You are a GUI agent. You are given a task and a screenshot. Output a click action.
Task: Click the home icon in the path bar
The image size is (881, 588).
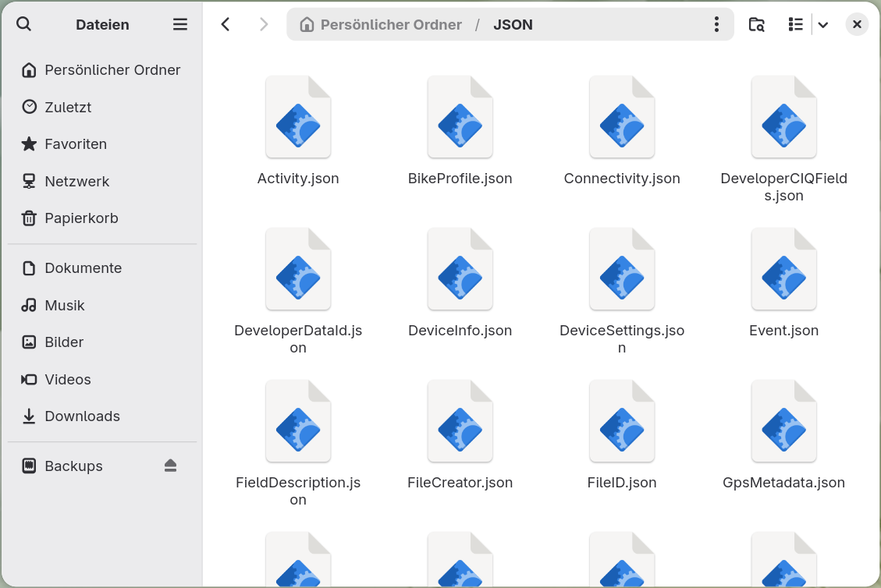(307, 25)
